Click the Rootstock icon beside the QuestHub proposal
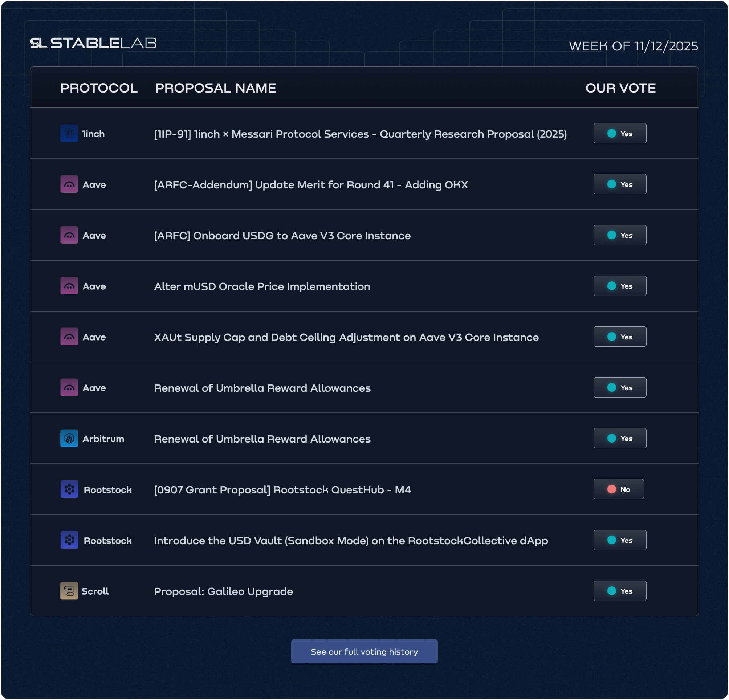 69,489
